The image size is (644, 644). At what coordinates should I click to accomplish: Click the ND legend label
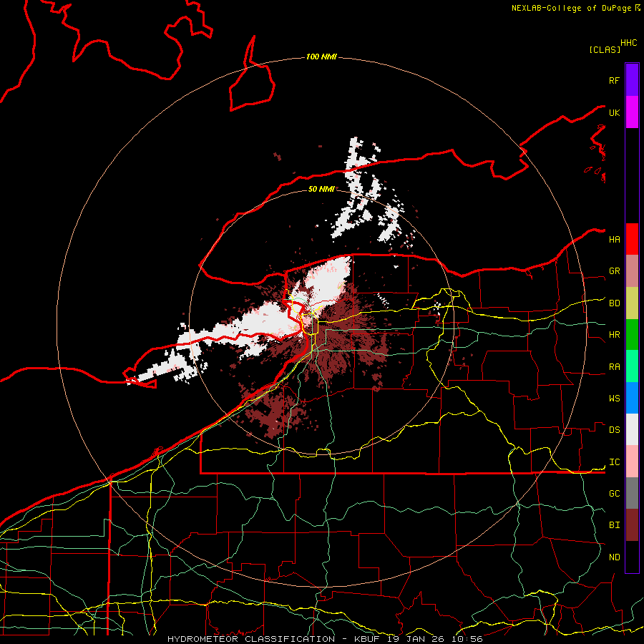(x=614, y=557)
